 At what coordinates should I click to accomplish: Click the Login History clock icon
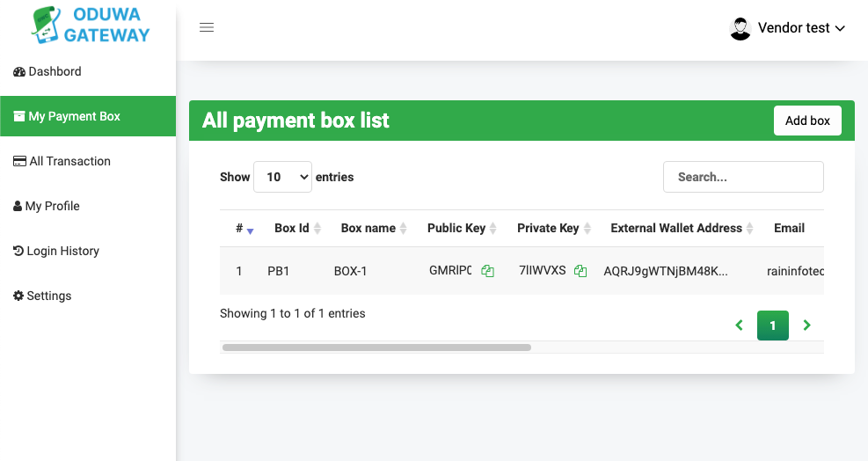point(18,251)
